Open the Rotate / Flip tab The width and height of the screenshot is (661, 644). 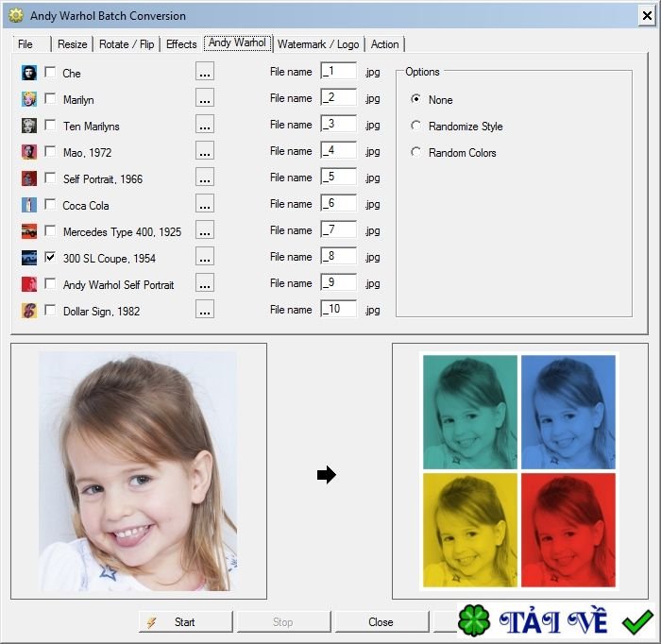[x=127, y=44]
